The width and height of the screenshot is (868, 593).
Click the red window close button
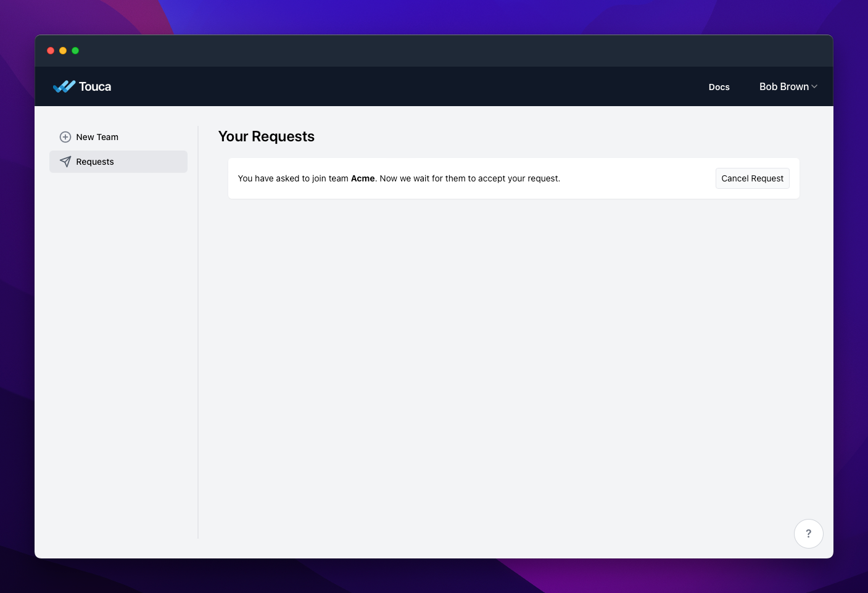click(x=51, y=51)
